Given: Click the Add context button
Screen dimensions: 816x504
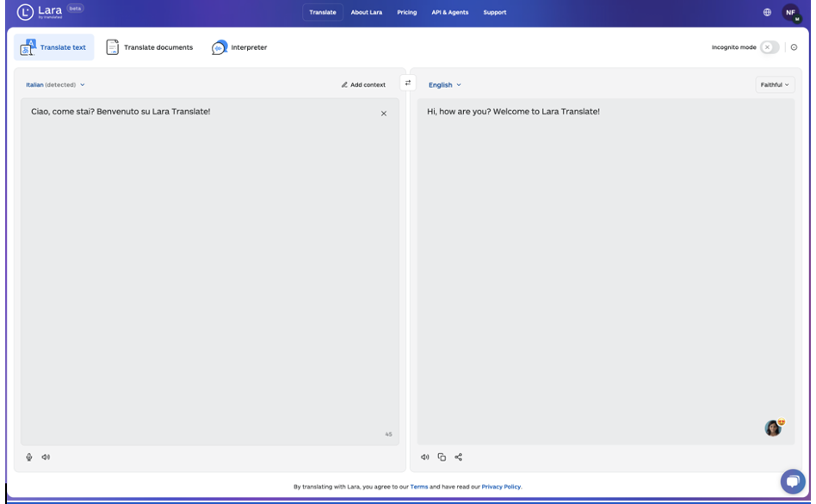Looking at the screenshot, I should point(363,85).
